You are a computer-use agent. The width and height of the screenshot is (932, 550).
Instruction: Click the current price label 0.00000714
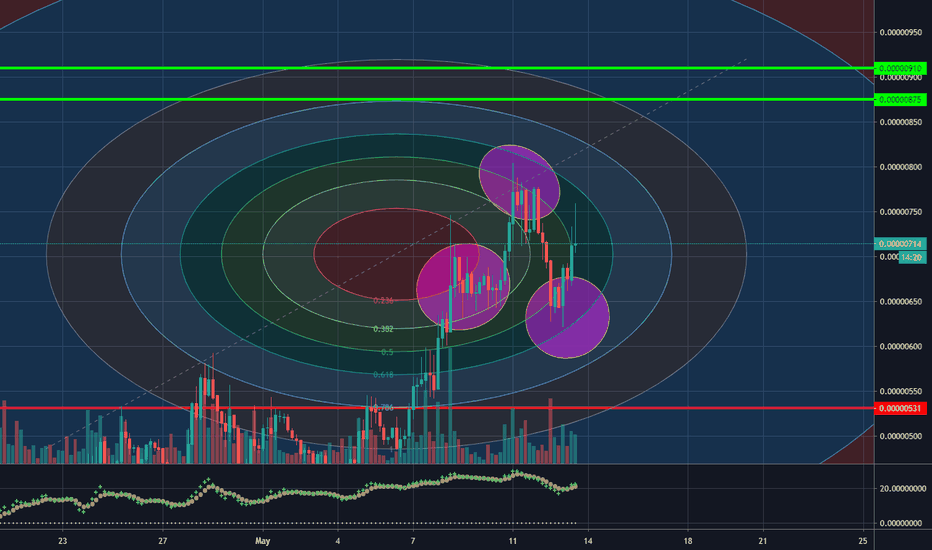point(900,244)
